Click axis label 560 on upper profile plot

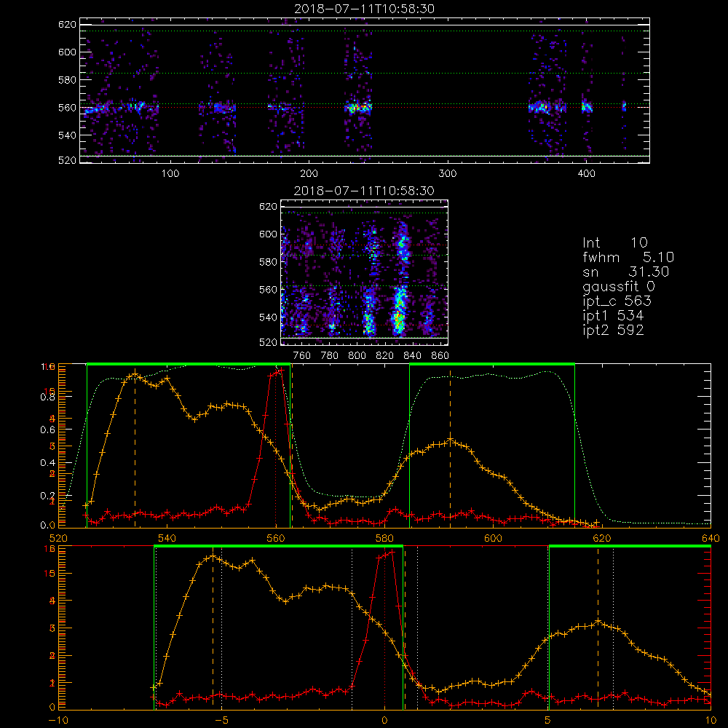pos(276,538)
